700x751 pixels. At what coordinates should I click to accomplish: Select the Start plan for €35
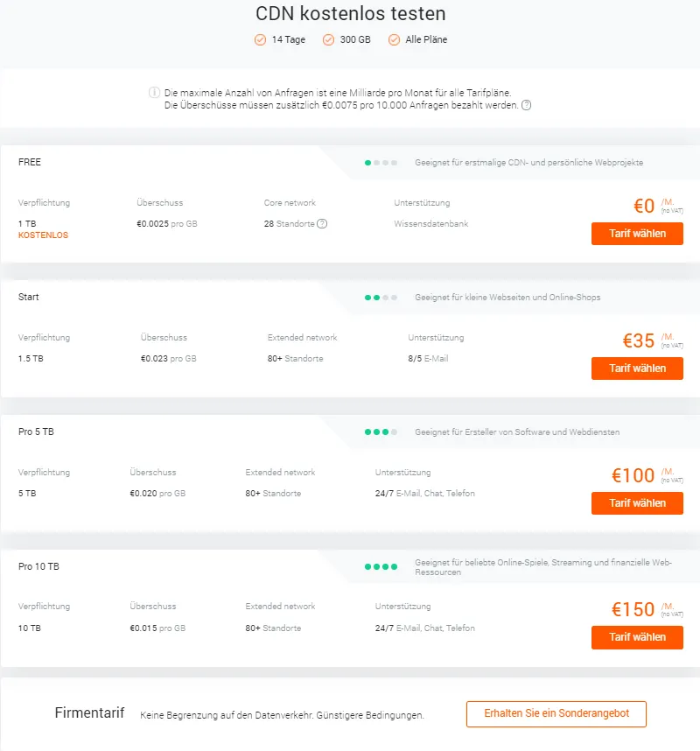pos(637,368)
